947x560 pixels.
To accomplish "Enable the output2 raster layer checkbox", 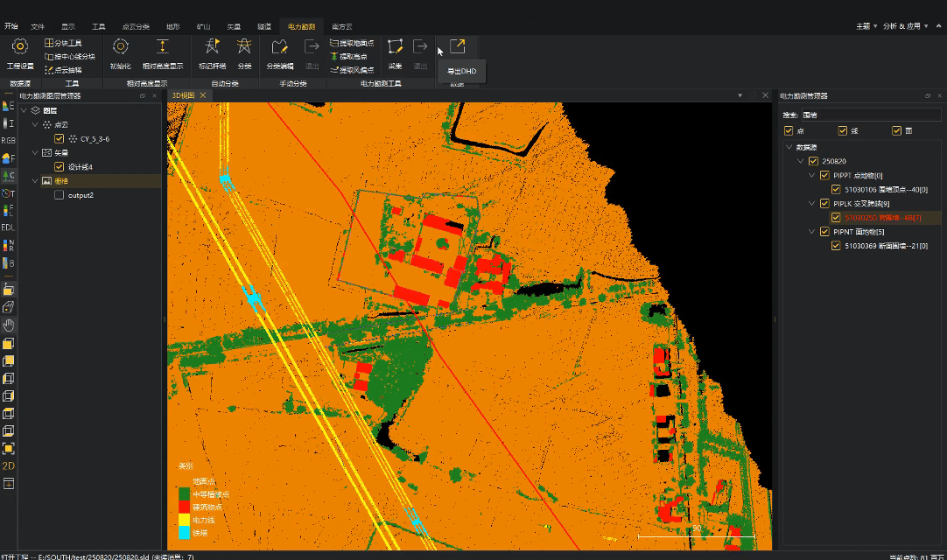I will tap(59, 195).
